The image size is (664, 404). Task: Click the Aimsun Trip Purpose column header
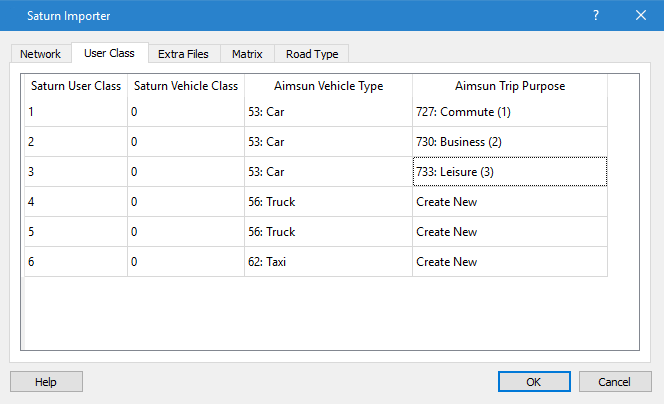point(510,86)
